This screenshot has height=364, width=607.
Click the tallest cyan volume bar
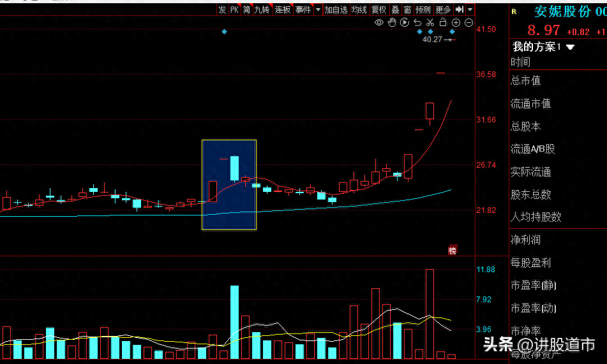tap(235, 322)
